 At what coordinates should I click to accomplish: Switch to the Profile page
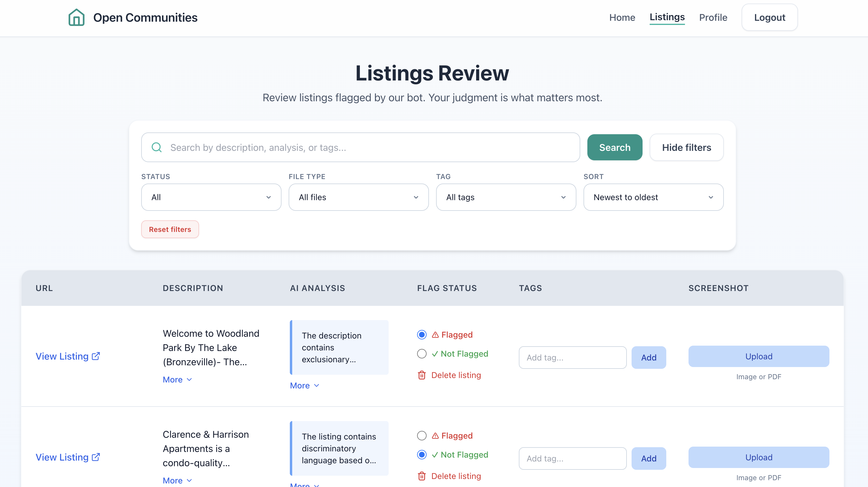point(713,17)
